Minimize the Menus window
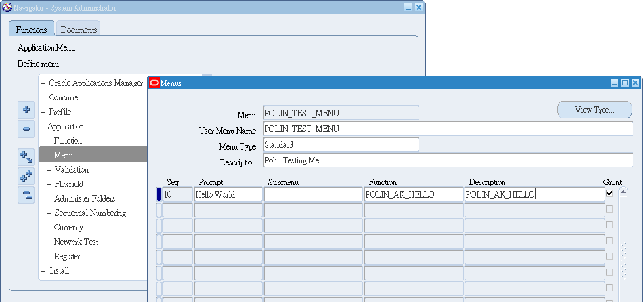 (614, 83)
